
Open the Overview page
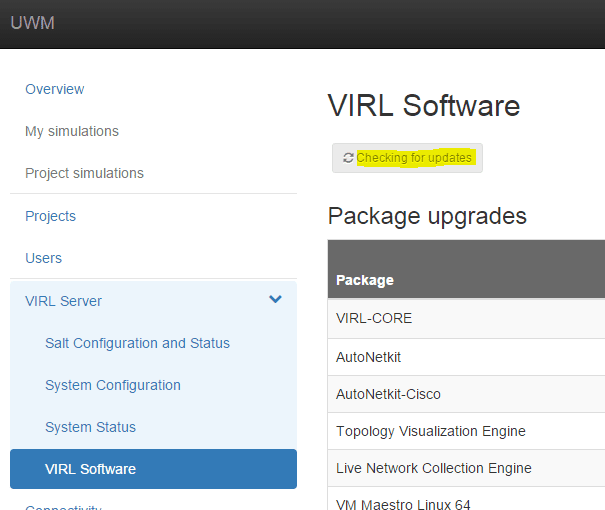[55, 89]
